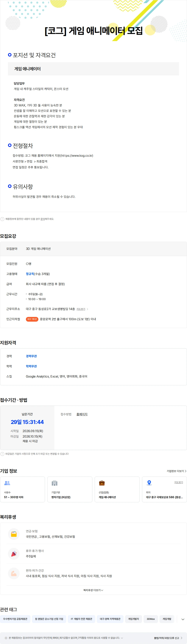
Task: Select the IT 개발자 전문 채용관 tag
Action: click(81, 619)
